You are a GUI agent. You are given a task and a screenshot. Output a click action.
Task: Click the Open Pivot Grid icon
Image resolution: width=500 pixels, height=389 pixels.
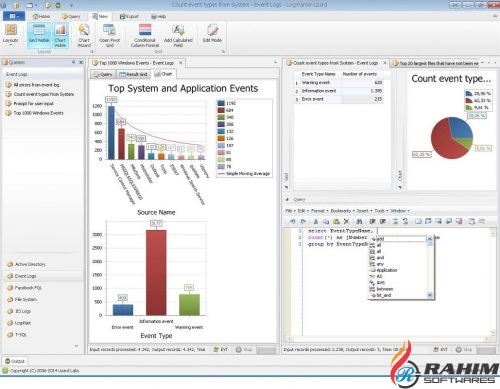click(x=109, y=31)
